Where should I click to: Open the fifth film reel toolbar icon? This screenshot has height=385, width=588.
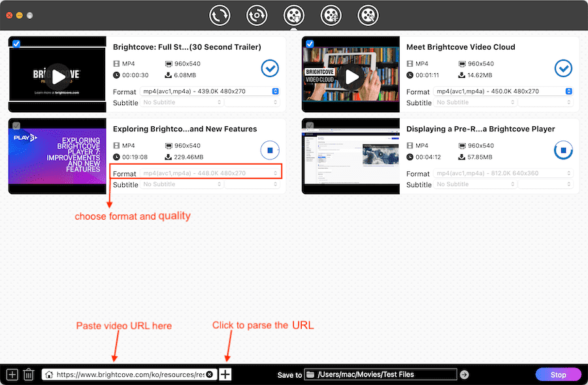pyautogui.click(x=368, y=16)
